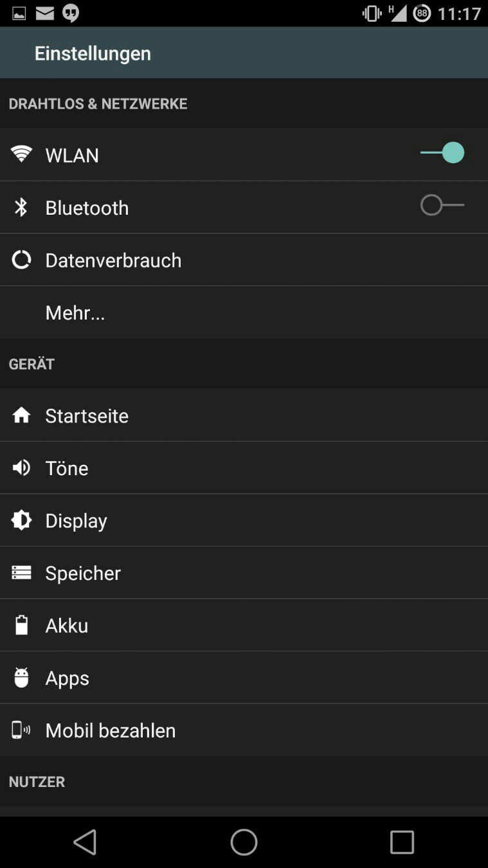Tap the Startseite home icon
488x868 pixels.
pyautogui.click(x=21, y=415)
